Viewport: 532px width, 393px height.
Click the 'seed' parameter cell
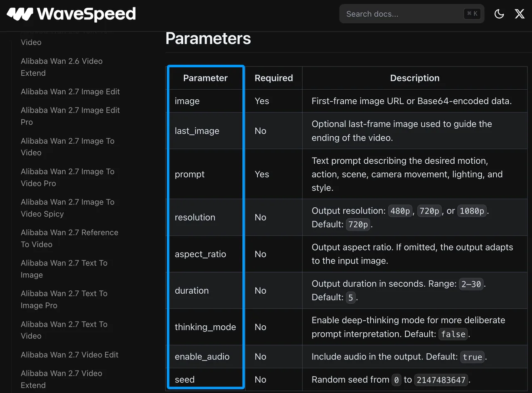205,379
